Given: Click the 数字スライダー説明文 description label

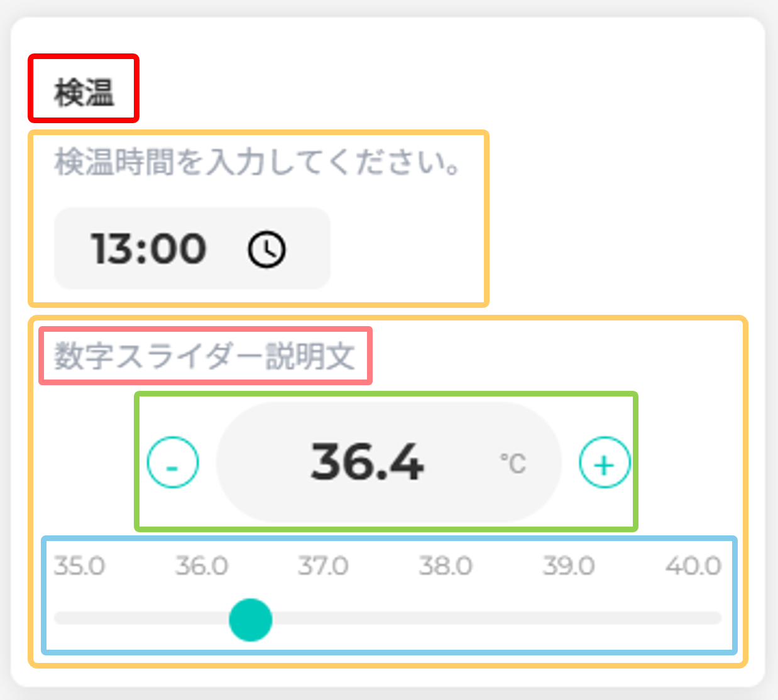Looking at the screenshot, I should pos(205,356).
